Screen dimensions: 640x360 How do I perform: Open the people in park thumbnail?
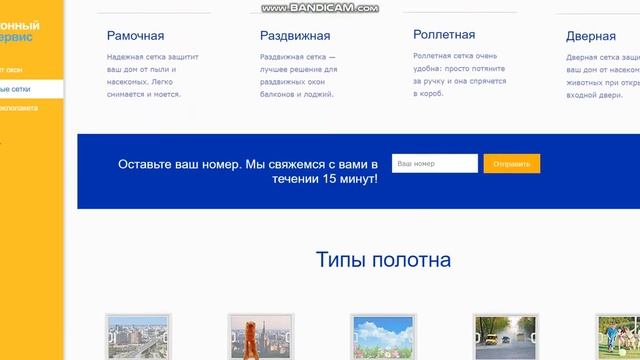click(618, 337)
